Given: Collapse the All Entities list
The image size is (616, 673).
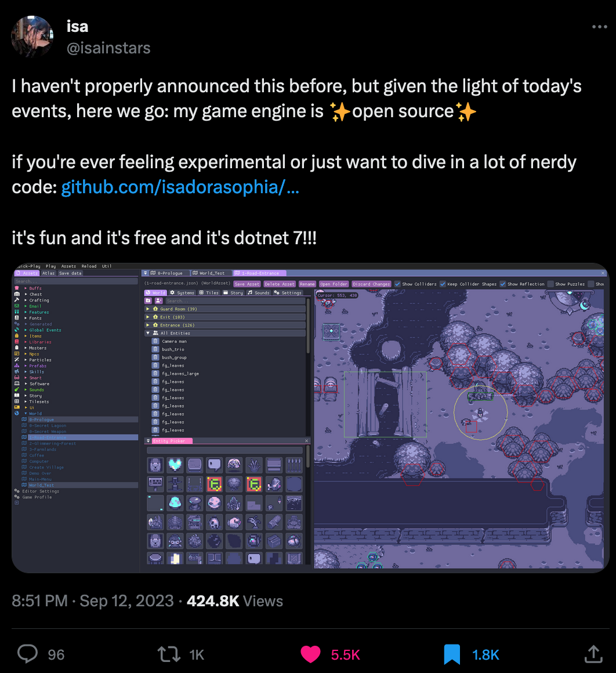Looking at the screenshot, I should (147, 333).
